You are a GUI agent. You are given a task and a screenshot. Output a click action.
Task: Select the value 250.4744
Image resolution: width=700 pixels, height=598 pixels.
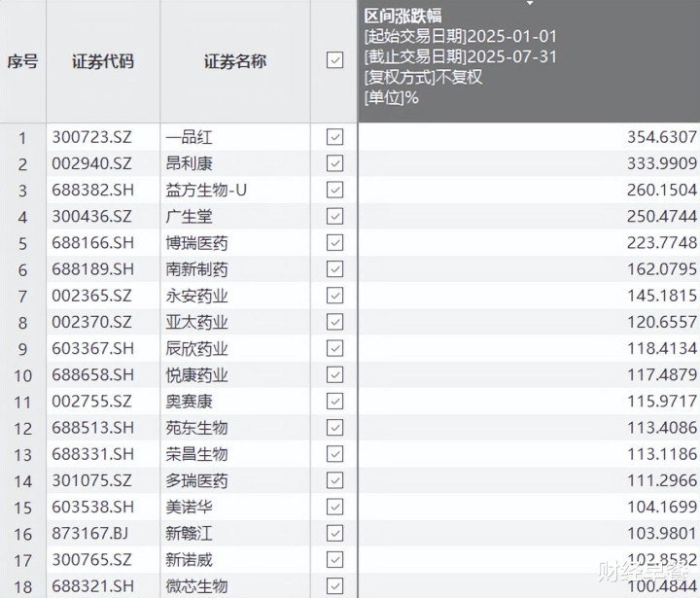point(662,216)
